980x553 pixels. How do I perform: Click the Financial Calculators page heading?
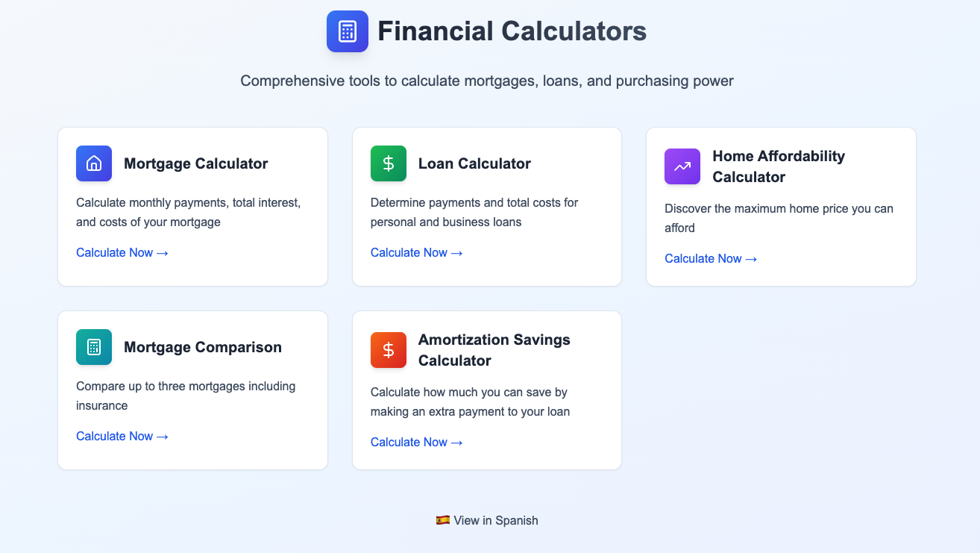tap(512, 31)
